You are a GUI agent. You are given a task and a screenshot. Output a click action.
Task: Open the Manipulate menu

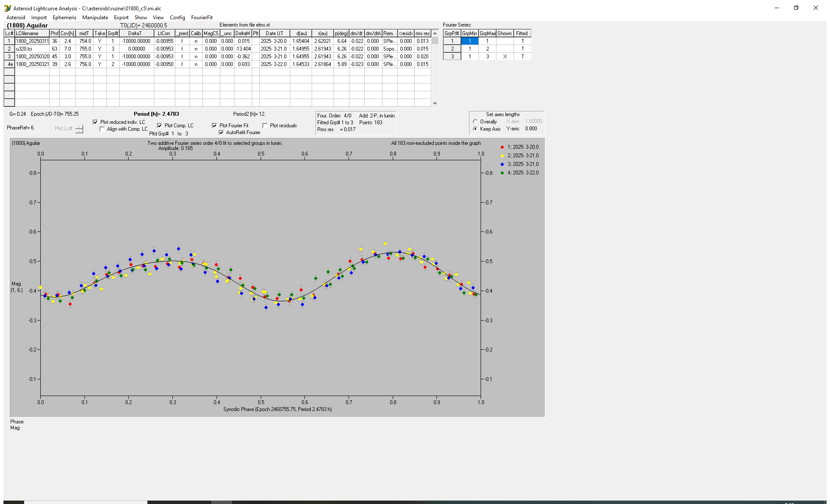click(95, 18)
